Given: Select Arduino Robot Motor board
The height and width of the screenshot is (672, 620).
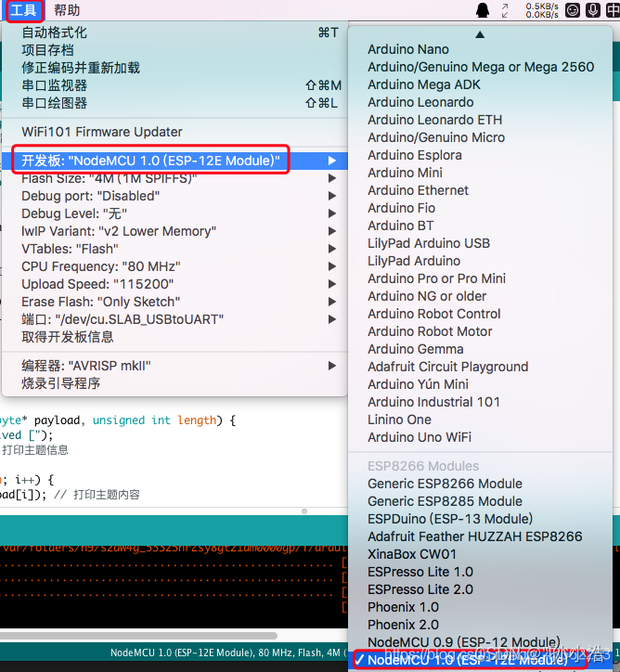Looking at the screenshot, I should click(481, 331).
